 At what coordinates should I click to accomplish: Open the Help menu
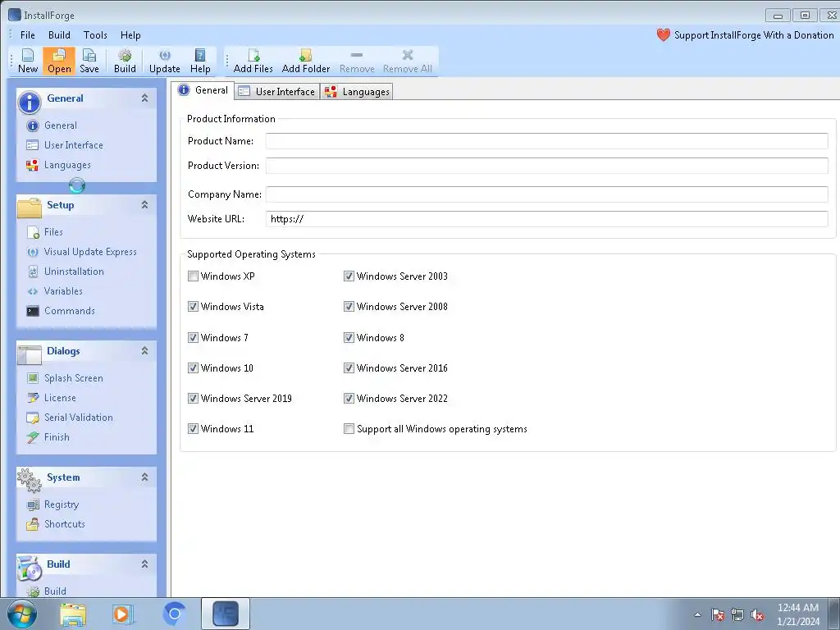click(x=130, y=35)
